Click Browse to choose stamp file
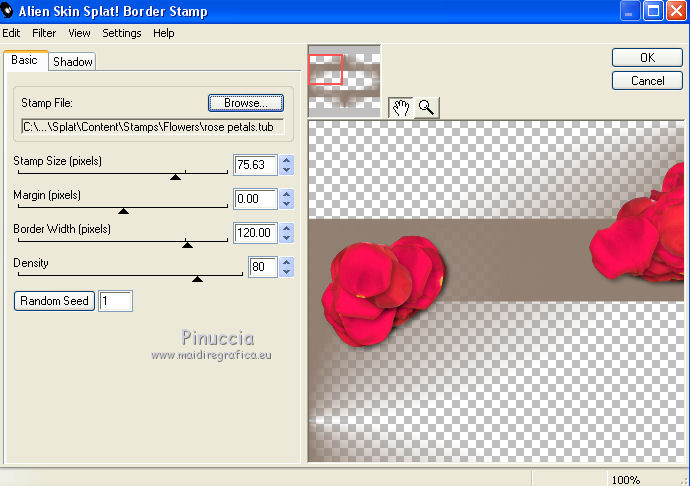This screenshot has height=486, width=690. coord(246,103)
